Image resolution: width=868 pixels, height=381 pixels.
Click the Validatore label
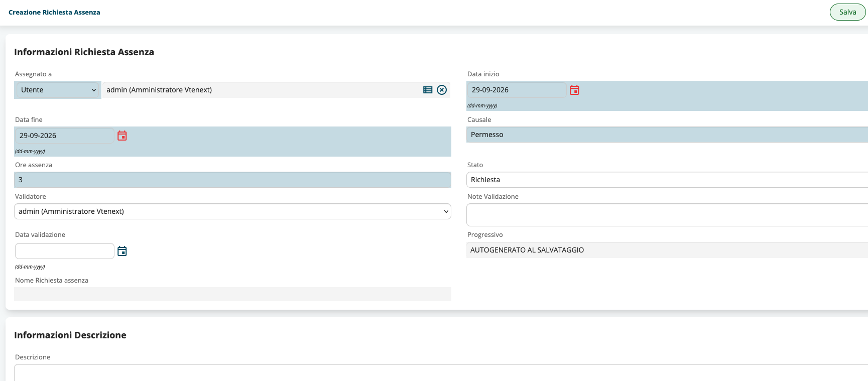pyautogui.click(x=31, y=197)
